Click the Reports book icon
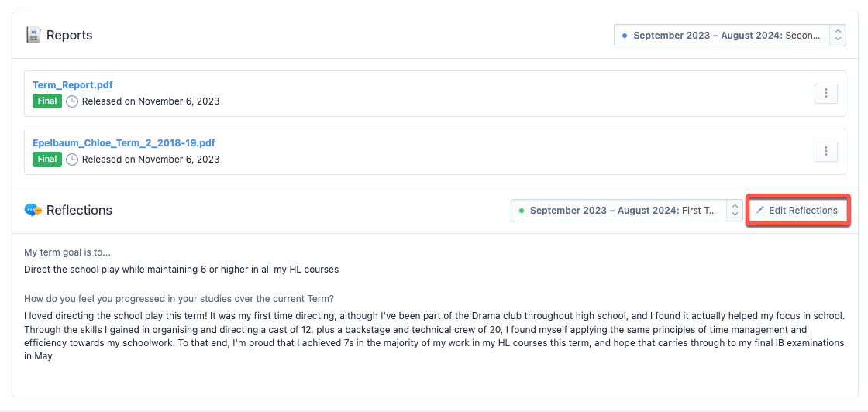This screenshot has width=868, height=412. pyautogui.click(x=33, y=35)
